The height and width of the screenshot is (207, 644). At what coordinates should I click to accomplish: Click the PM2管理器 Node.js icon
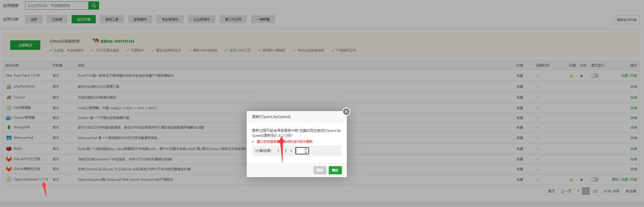(x=9, y=108)
